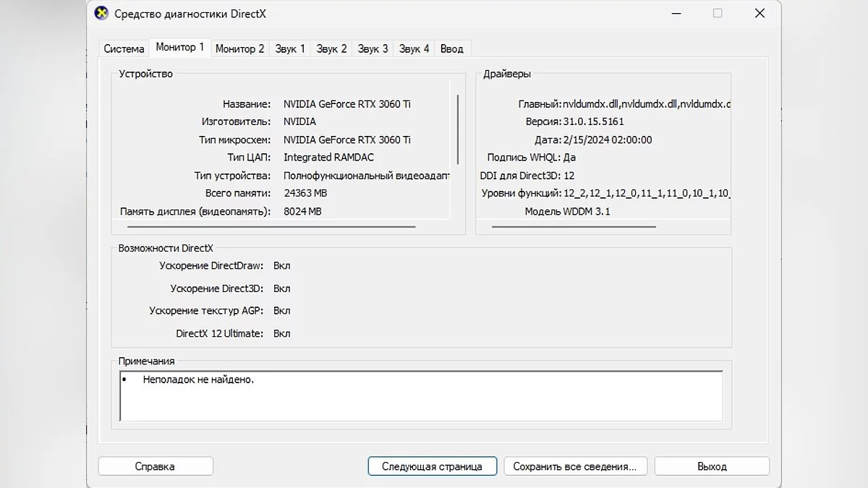
Task: Click the DirectX icon in the title bar
Action: pyautogui.click(x=102, y=13)
